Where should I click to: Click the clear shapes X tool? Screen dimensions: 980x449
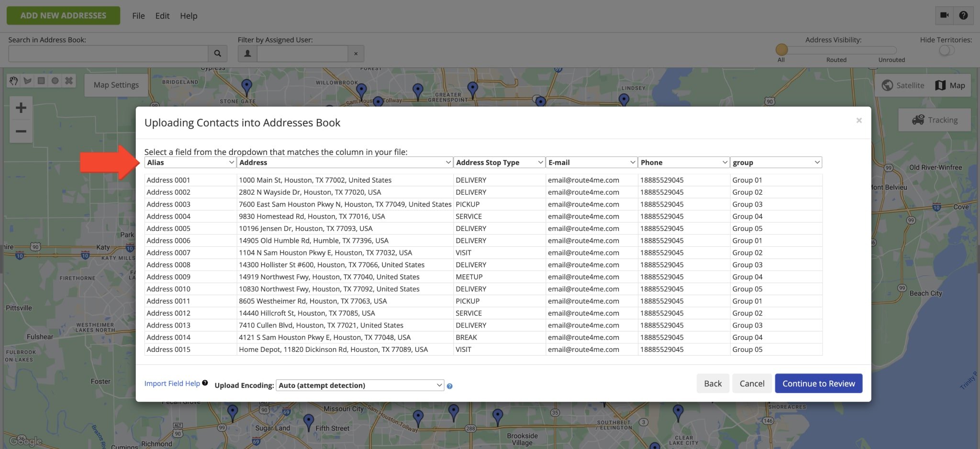[x=69, y=81]
